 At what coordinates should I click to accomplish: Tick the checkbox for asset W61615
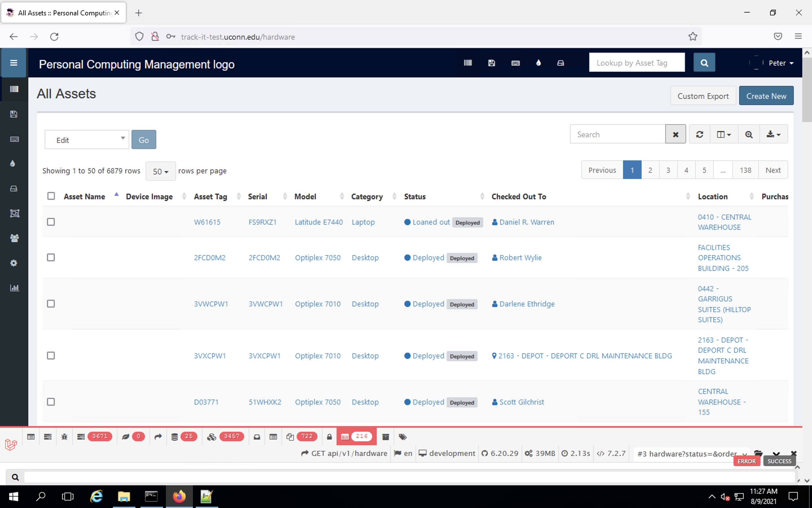51,222
